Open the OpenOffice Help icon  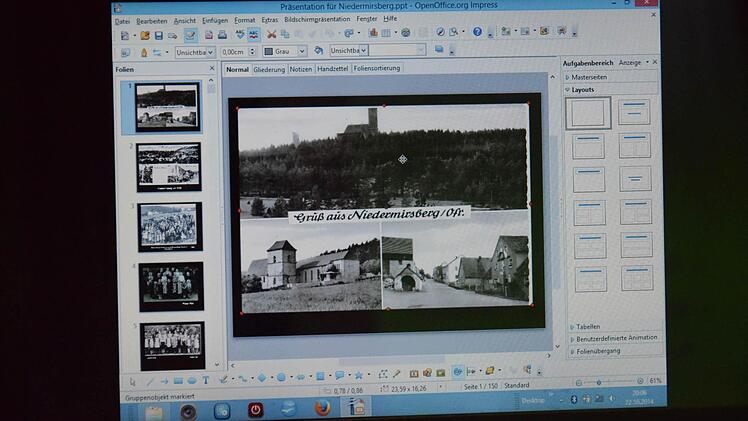pyautogui.click(x=477, y=33)
